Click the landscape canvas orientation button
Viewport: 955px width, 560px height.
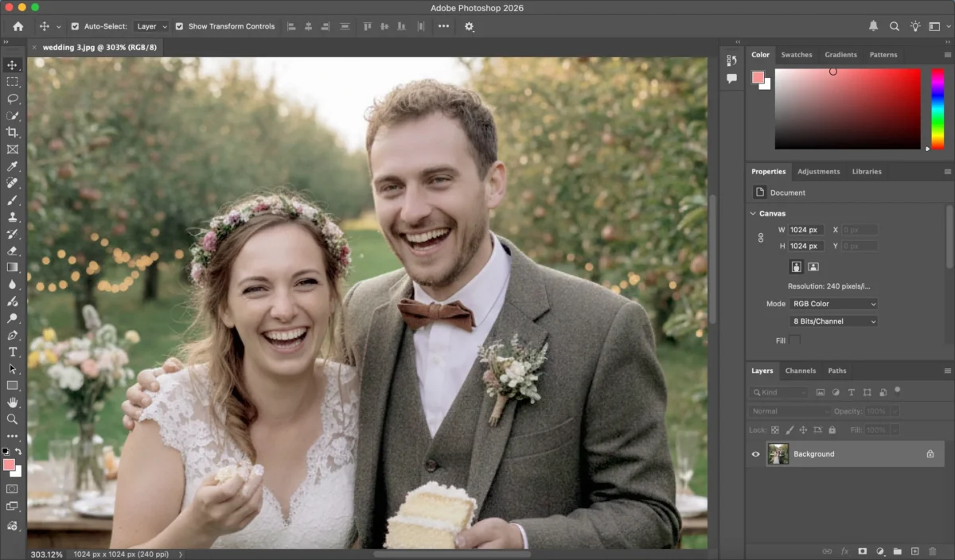(x=813, y=267)
